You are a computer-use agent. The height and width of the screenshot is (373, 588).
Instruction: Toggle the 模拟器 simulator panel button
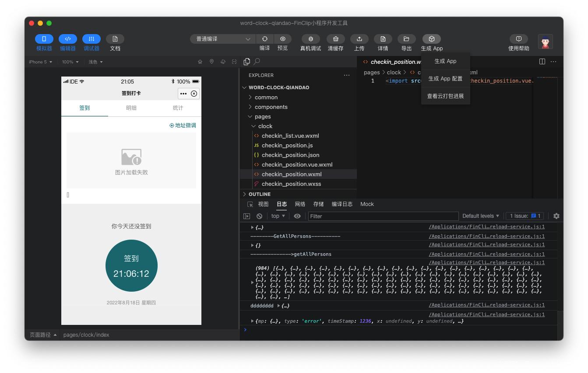[44, 39]
